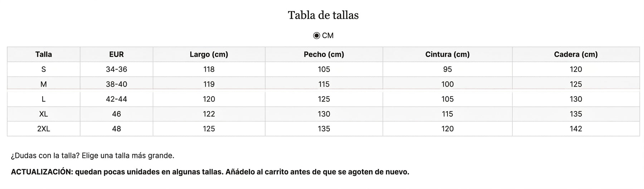Select the M size row label

click(44, 84)
